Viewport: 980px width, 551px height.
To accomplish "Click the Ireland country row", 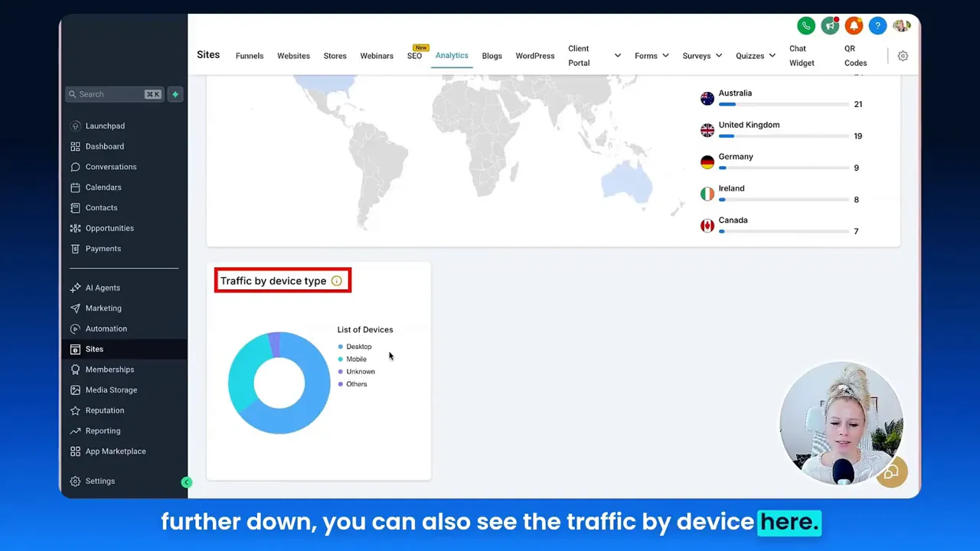I will (x=781, y=194).
